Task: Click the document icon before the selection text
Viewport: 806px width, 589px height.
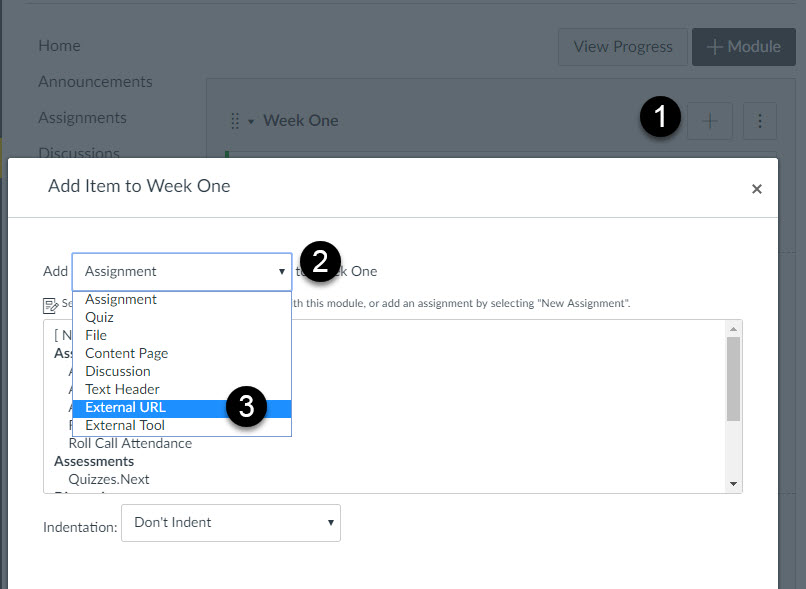Action: click(49, 303)
